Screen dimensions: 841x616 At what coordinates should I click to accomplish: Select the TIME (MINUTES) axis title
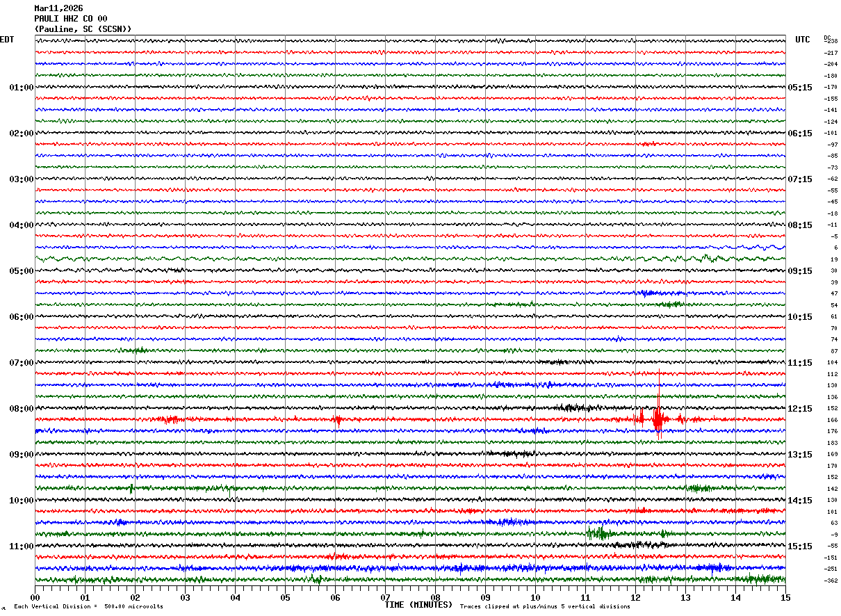pyautogui.click(x=418, y=605)
